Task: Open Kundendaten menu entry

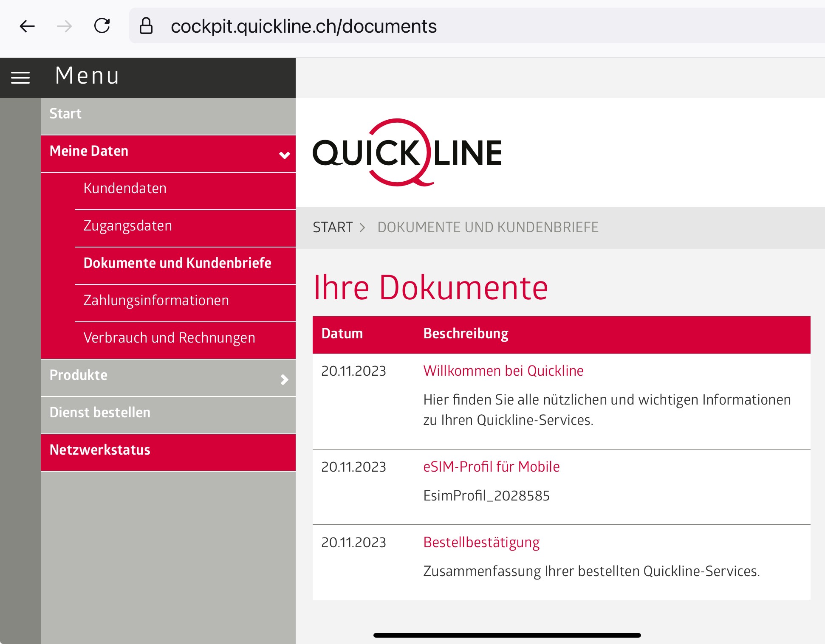Action: [x=125, y=188]
